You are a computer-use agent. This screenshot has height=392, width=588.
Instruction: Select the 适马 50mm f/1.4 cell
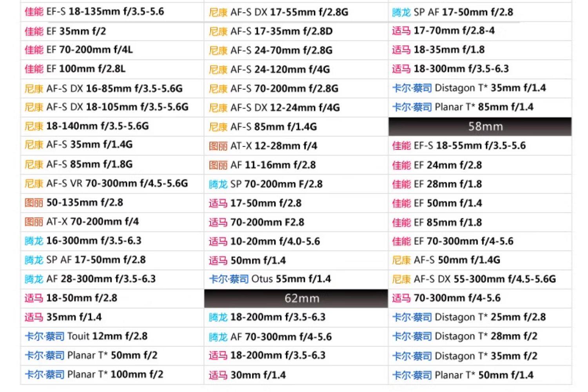click(296, 260)
